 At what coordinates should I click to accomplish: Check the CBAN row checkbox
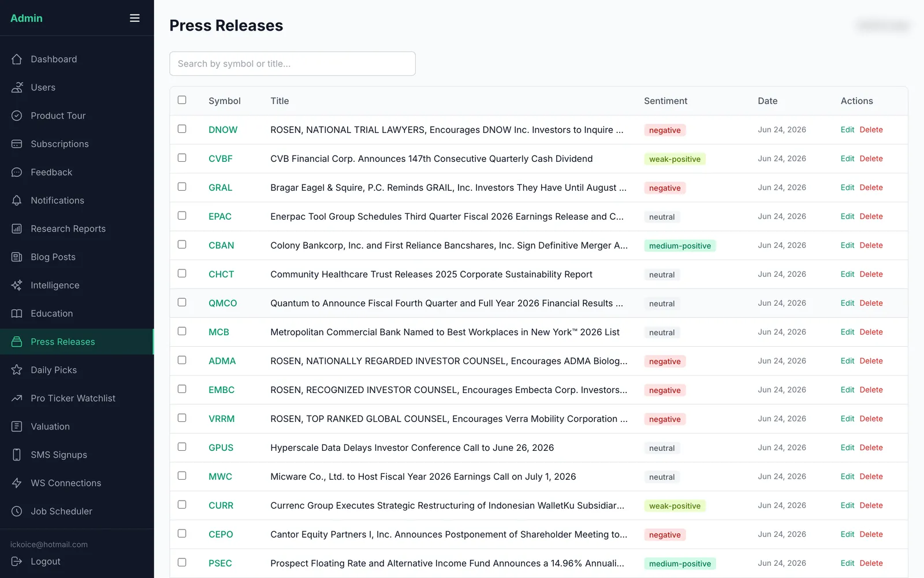182,244
